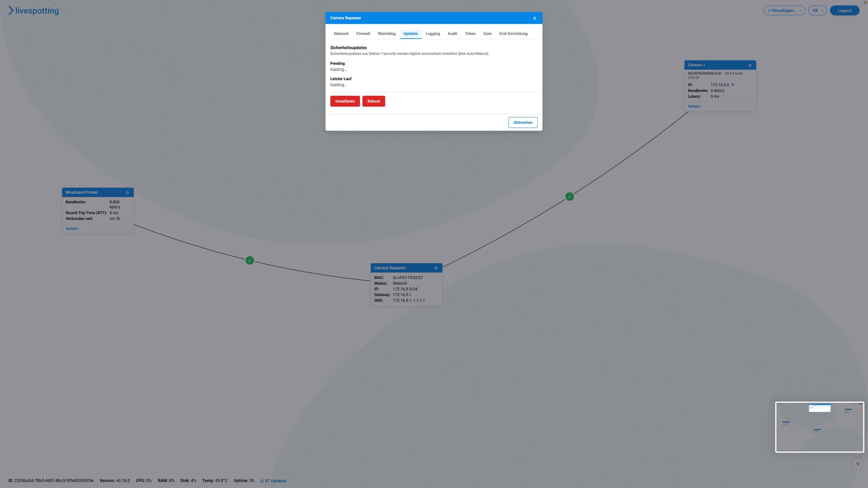Select the Camera 1 card header

tap(720, 65)
